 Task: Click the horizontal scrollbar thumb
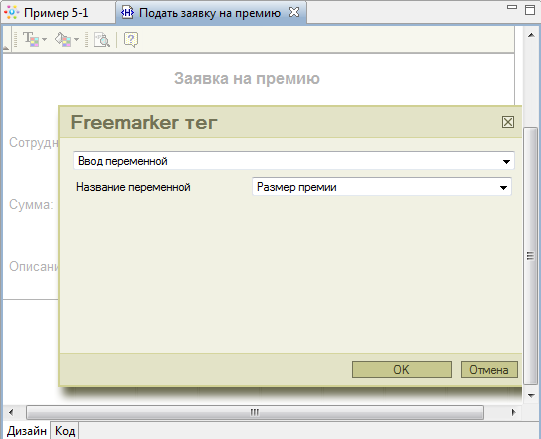pos(255,412)
